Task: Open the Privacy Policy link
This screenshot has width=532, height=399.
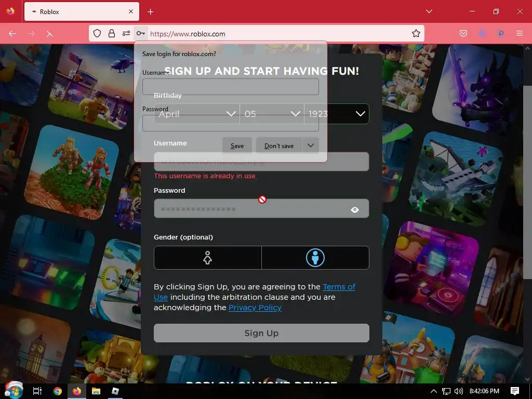Action: tap(255, 308)
